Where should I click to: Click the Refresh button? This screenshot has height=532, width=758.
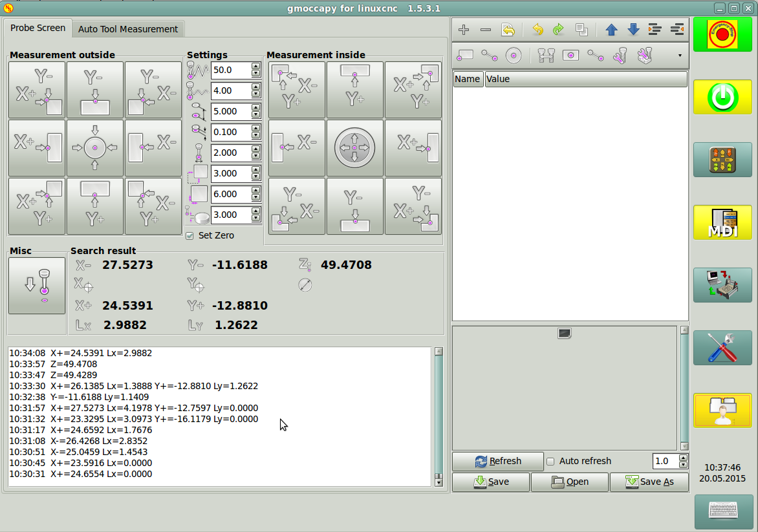[497, 461]
